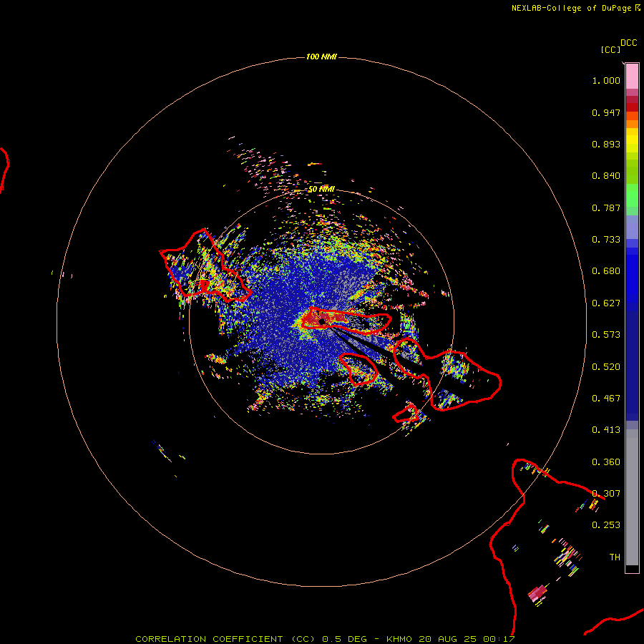Click the 0.520 scale value
644x644 pixels.
click(x=606, y=367)
